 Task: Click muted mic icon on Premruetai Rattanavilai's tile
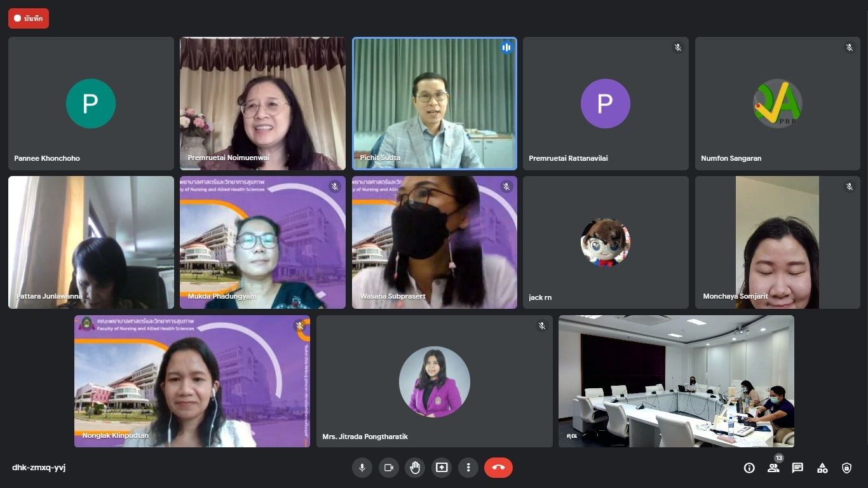tap(678, 48)
